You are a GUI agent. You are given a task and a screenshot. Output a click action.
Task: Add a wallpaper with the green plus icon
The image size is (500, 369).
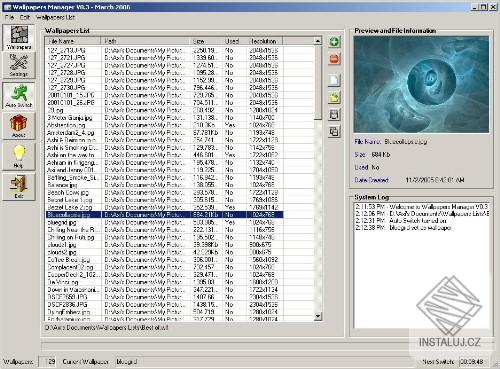(x=334, y=42)
